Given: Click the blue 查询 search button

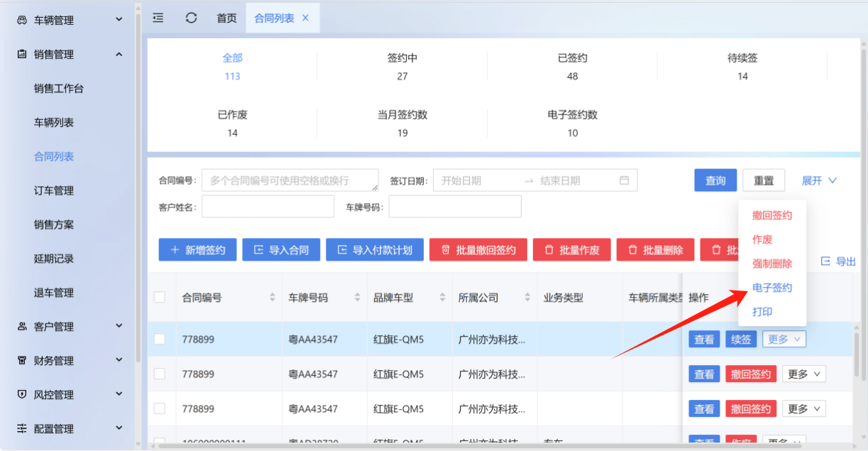Looking at the screenshot, I should tap(715, 180).
